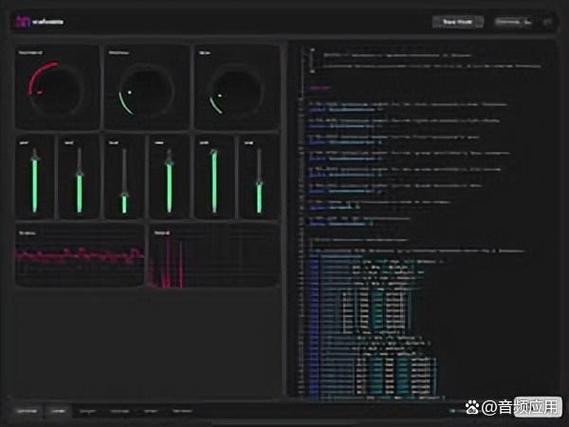
Task: Click the sixth vertical slider handle
Action: [259, 183]
